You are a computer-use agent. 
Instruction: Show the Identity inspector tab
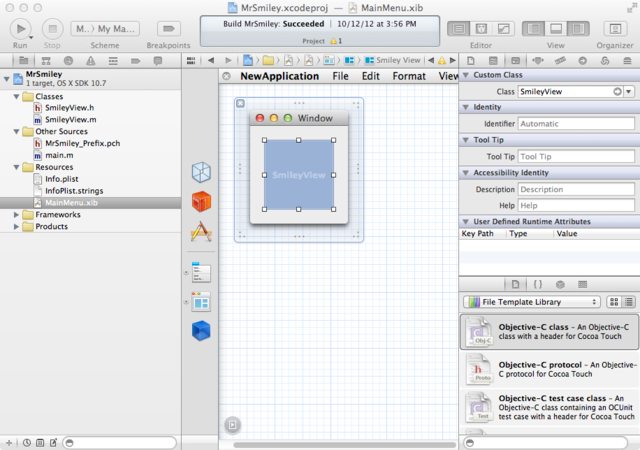click(x=516, y=61)
